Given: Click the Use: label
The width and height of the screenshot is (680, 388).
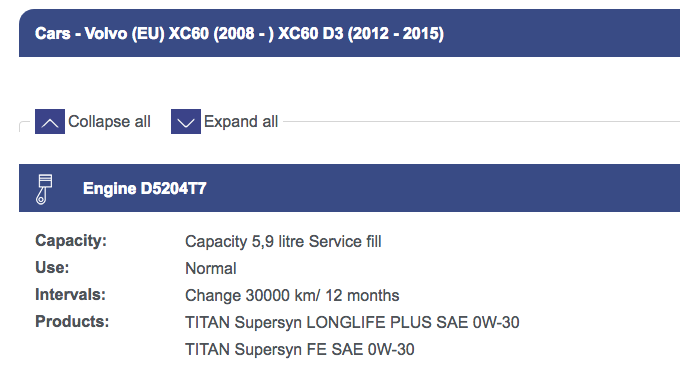Looking at the screenshot, I should [52, 267].
